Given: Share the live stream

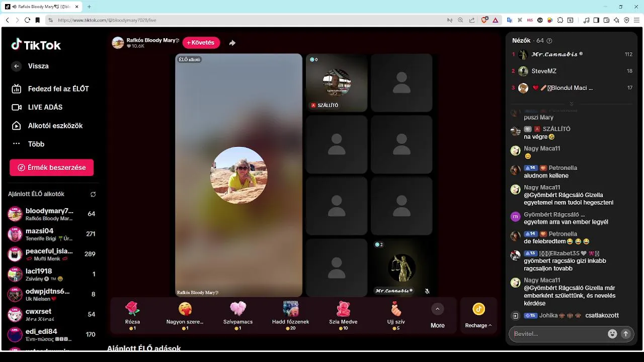Looking at the screenshot, I should click(232, 43).
